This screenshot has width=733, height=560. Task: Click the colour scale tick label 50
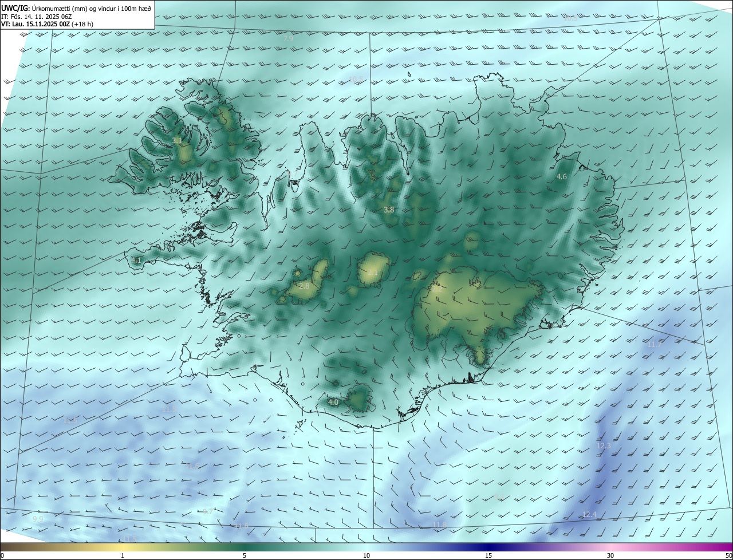[x=728, y=555]
